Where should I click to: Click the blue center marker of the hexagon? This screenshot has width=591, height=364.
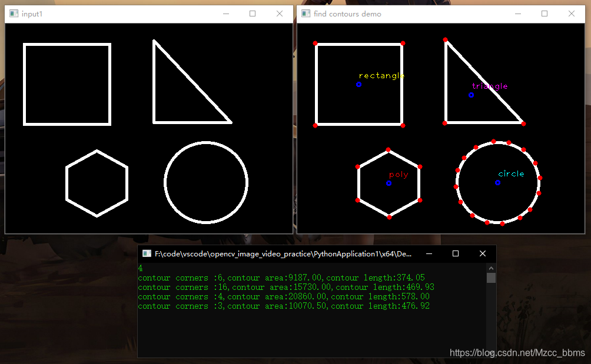pos(389,183)
